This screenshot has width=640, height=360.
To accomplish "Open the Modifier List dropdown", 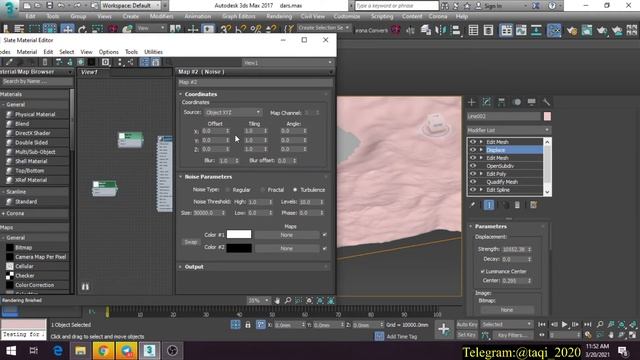I will tap(509, 130).
